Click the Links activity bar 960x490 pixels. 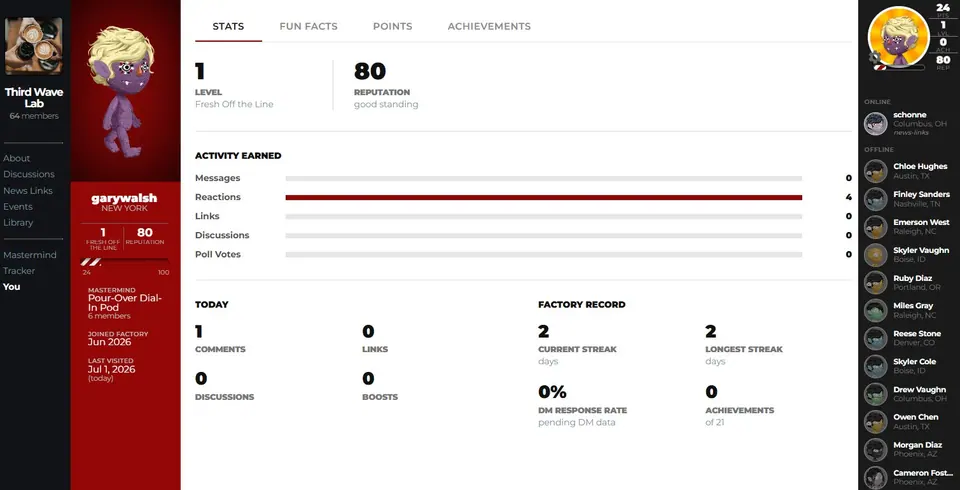coord(544,216)
